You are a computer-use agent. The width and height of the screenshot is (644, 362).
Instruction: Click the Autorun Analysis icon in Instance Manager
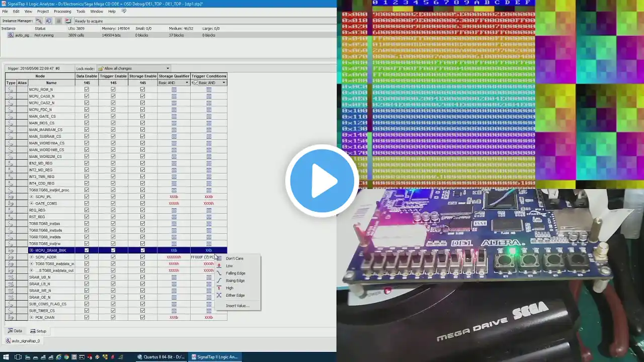(48, 21)
